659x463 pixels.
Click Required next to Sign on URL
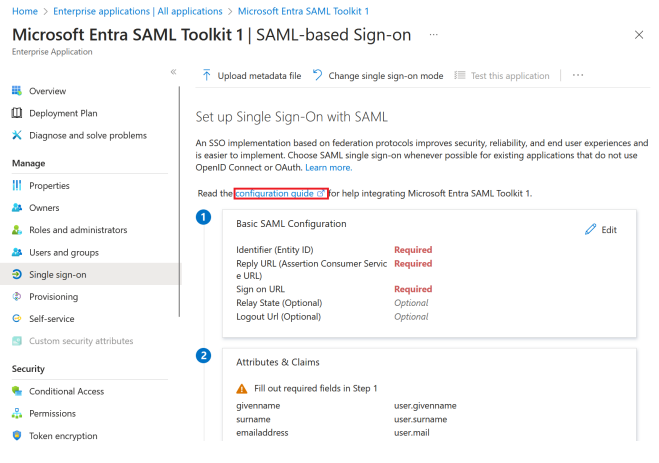tap(413, 289)
